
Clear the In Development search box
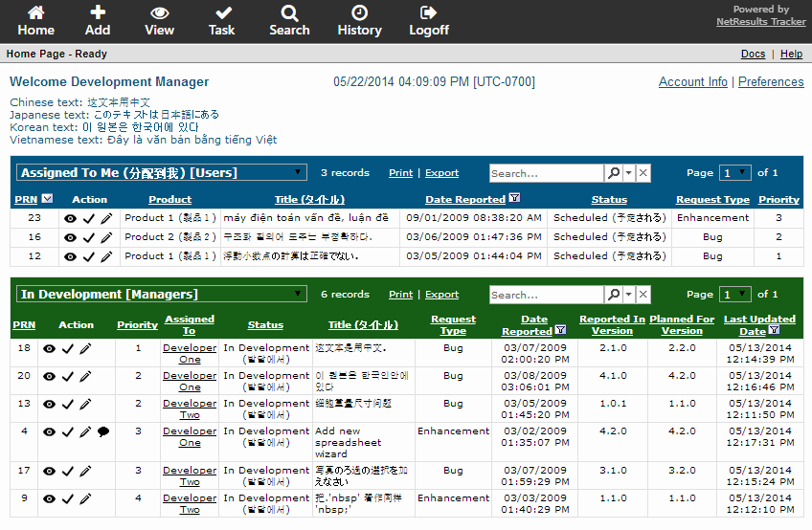643,295
